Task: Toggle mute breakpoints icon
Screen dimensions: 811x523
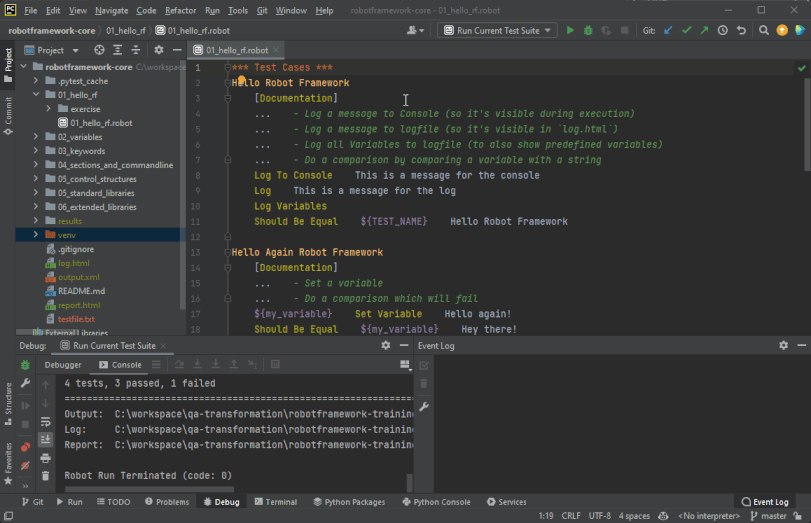Action: coord(25,465)
